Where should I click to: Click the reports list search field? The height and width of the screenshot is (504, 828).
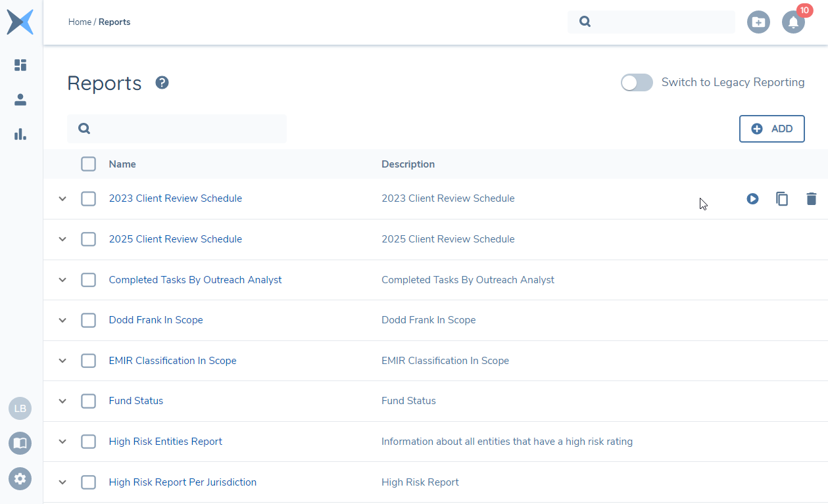(184, 129)
